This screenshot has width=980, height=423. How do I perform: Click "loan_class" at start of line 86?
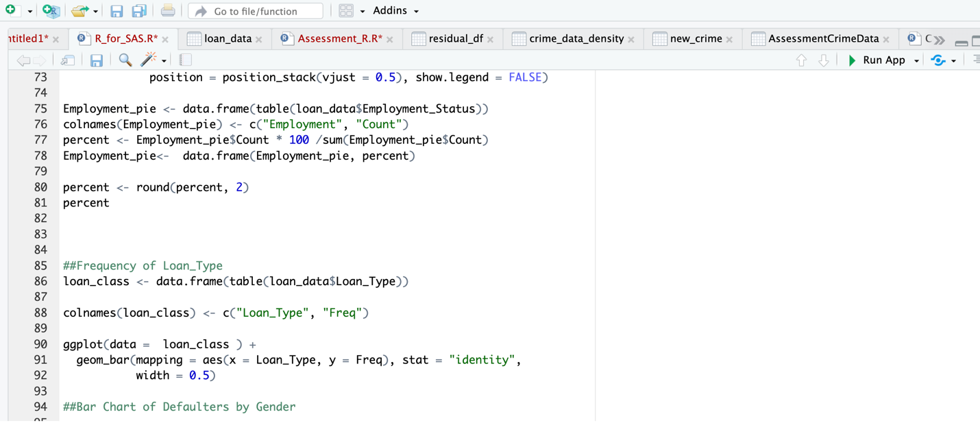click(x=96, y=281)
